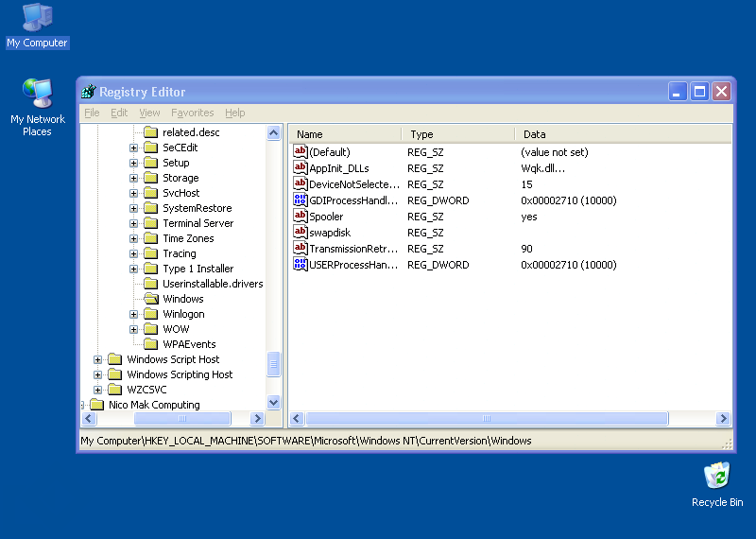Image resolution: width=756 pixels, height=539 pixels.
Task: Open the My Computer desktop icon
Action: (x=37, y=26)
